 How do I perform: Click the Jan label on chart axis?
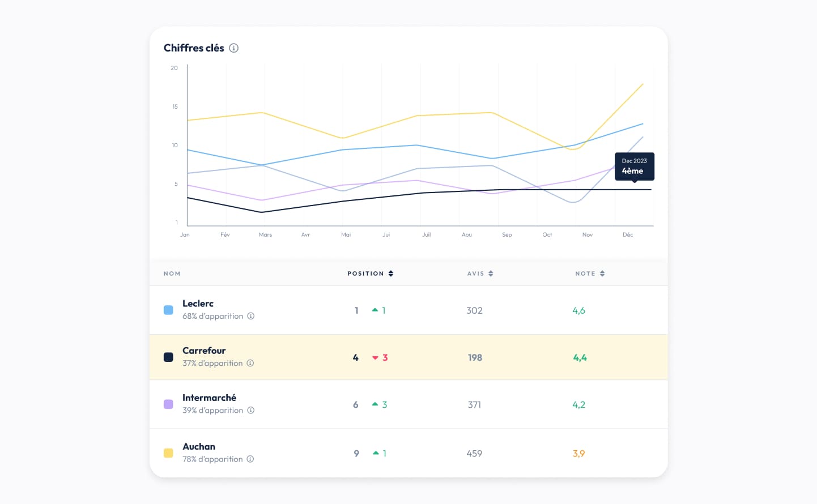pyautogui.click(x=185, y=234)
